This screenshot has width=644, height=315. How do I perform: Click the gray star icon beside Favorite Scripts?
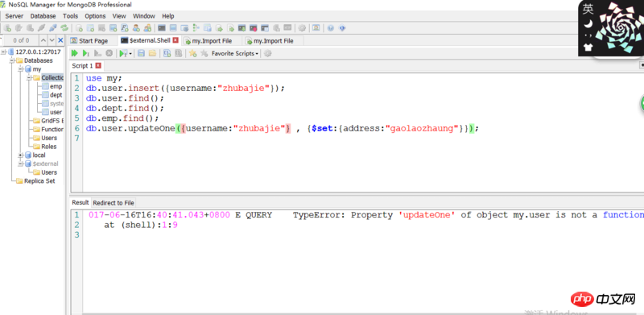tap(204, 53)
